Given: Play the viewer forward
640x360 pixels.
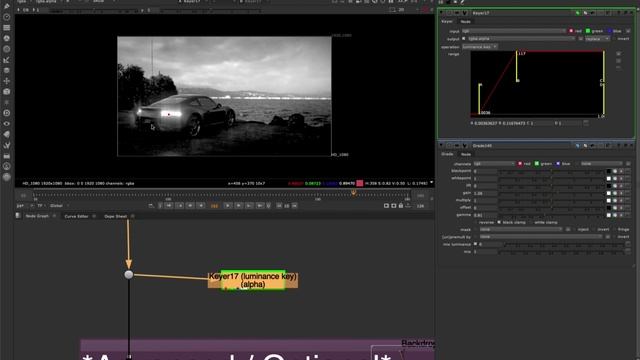Looking at the screenshot, I should click(x=228, y=206).
